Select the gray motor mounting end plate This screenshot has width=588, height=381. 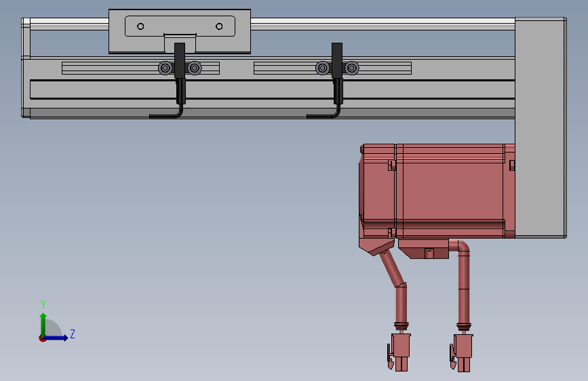click(541, 127)
